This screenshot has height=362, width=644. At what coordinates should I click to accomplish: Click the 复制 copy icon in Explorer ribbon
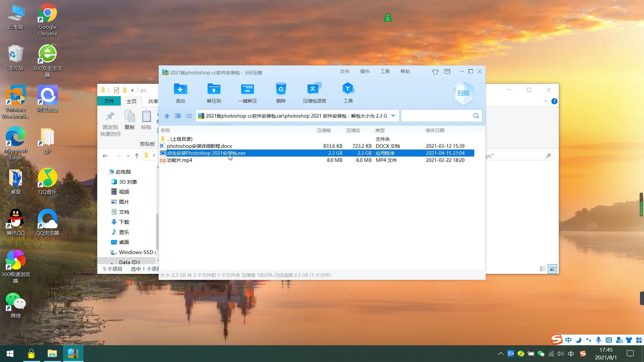point(129,120)
